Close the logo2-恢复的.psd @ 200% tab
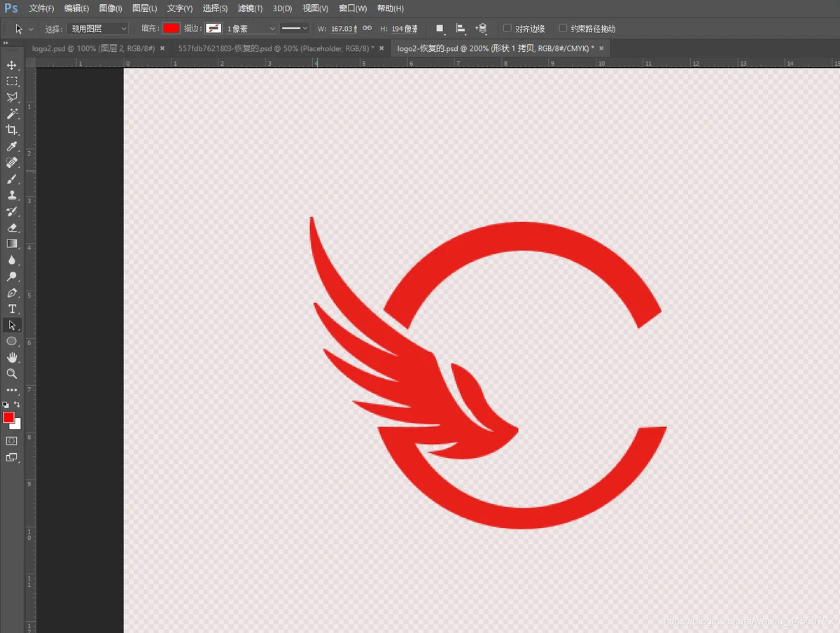The height and width of the screenshot is (633, 840). tap(601, 48)
